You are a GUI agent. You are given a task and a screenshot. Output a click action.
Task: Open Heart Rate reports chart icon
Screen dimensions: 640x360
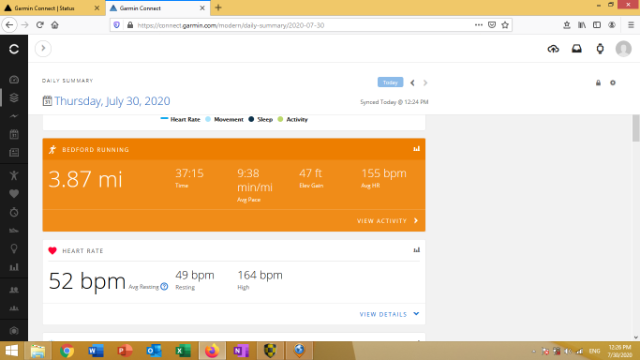[416, 250]
